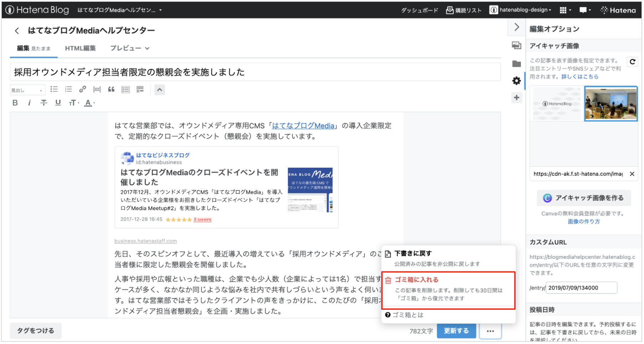Open the hatenablog-design account menu

point(521,10)
